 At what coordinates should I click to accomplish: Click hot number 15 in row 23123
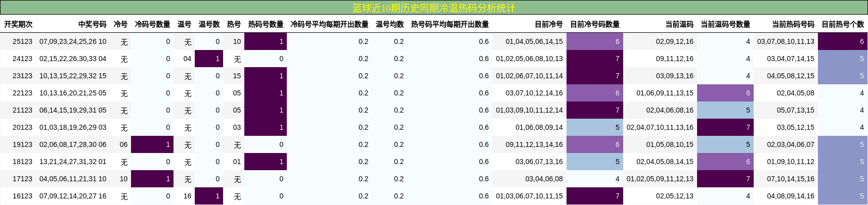pos(237,76)
